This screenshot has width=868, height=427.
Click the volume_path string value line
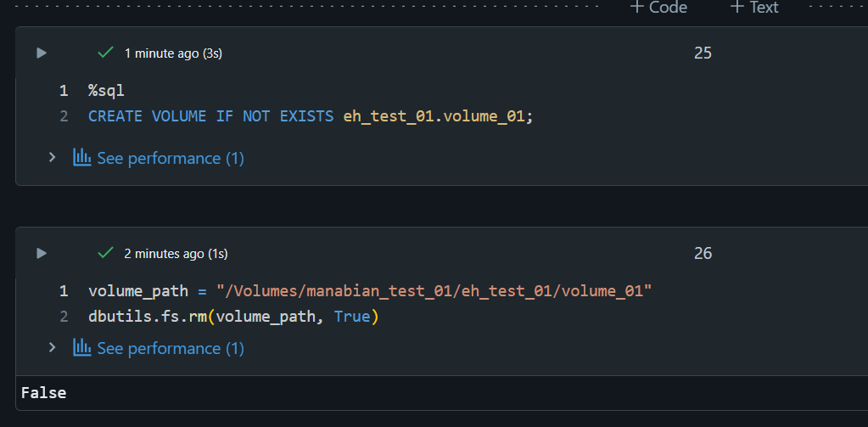point(370,291)
